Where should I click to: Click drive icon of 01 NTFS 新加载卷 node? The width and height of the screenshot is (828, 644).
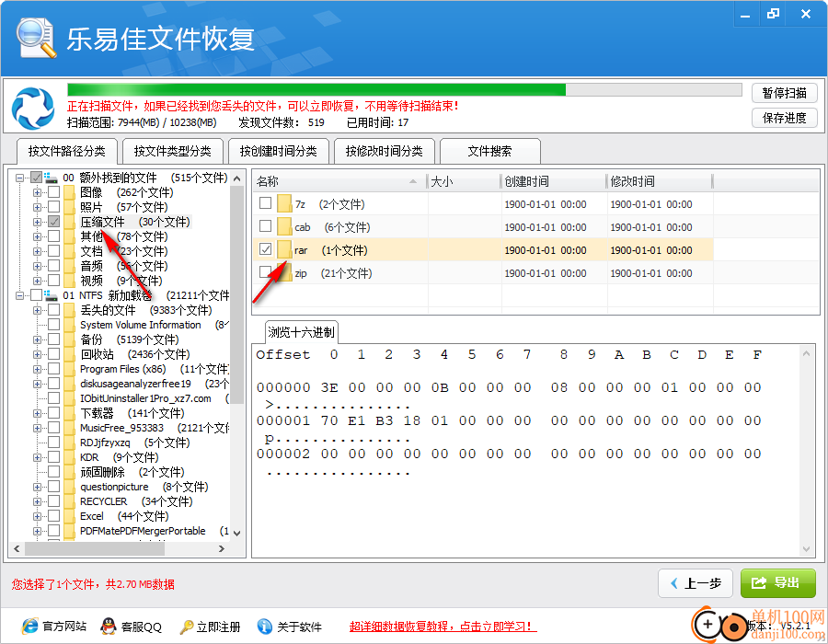point(51,295)
